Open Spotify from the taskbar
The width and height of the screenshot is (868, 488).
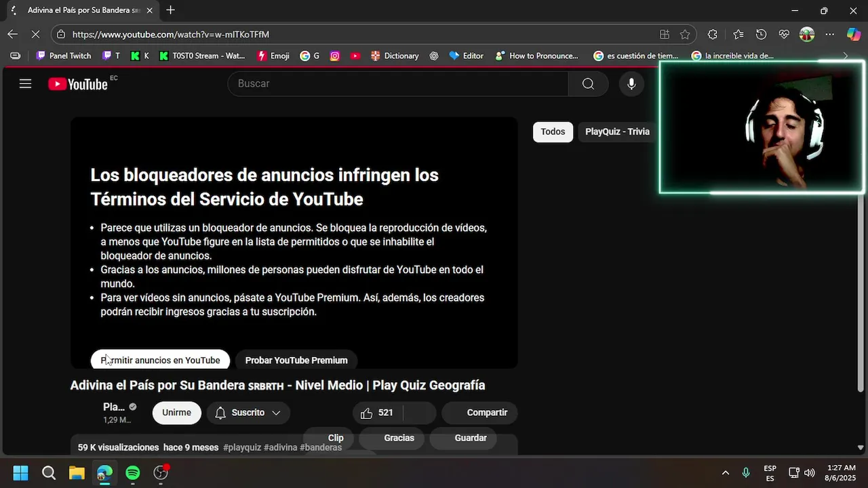coord(133,472)
